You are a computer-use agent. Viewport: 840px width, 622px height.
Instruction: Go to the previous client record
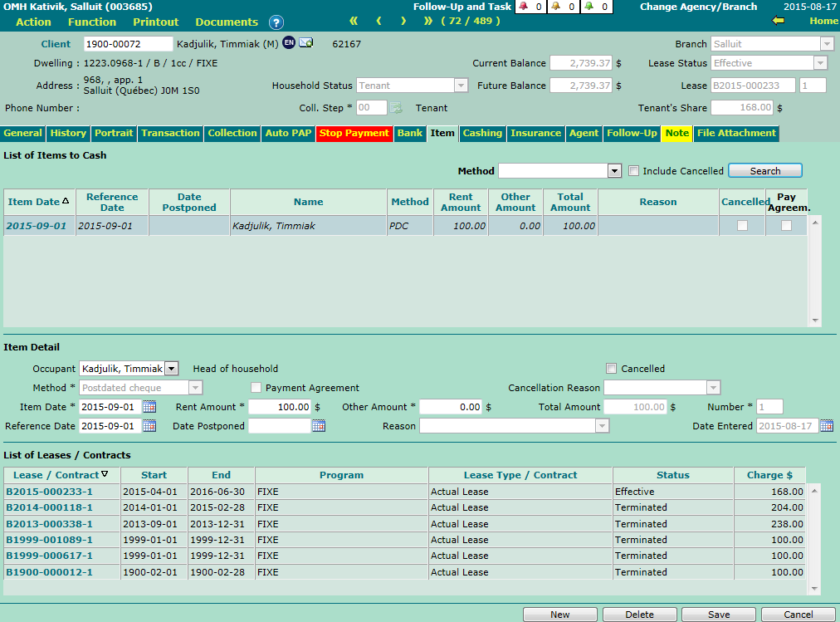(x=378, y=21)
